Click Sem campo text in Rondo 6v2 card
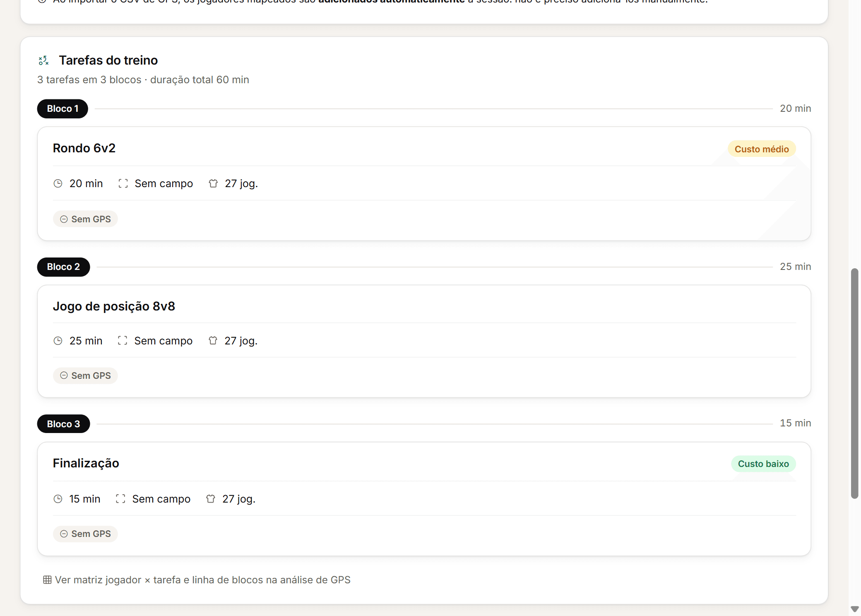This screenshot has width=861, height=616. coord(164,183)
